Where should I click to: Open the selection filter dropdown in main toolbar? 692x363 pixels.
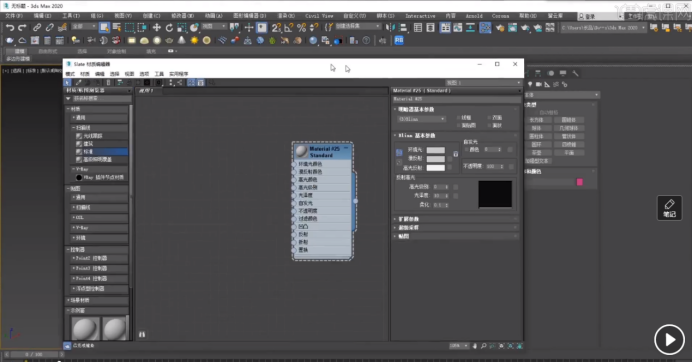click(x=84, y=27)
